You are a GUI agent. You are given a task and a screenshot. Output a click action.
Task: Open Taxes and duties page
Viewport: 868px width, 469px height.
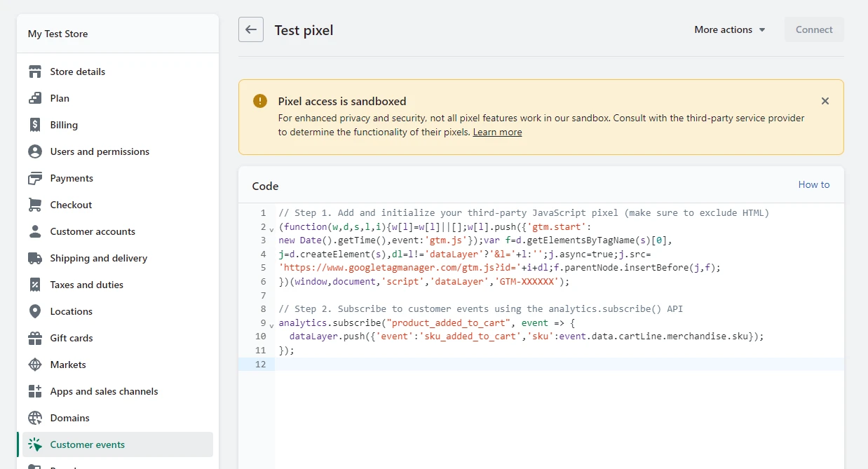point(118,285)
